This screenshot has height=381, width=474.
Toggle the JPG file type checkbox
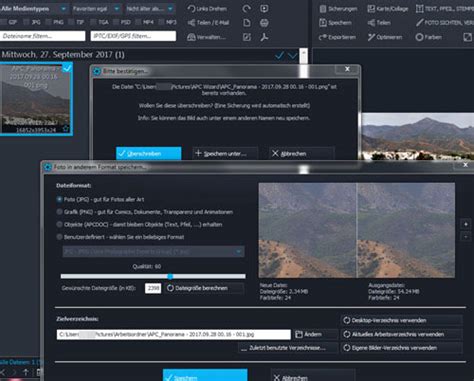pyautogui.click(x=26, y=22)
